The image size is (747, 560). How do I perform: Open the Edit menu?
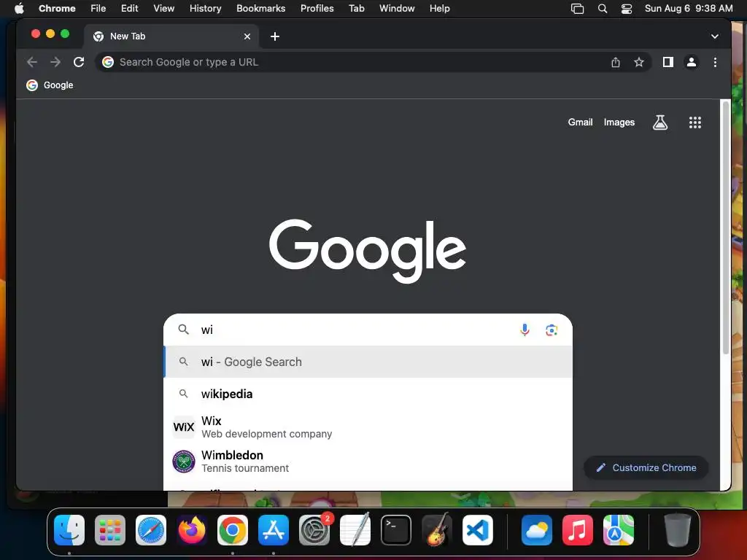129,9
